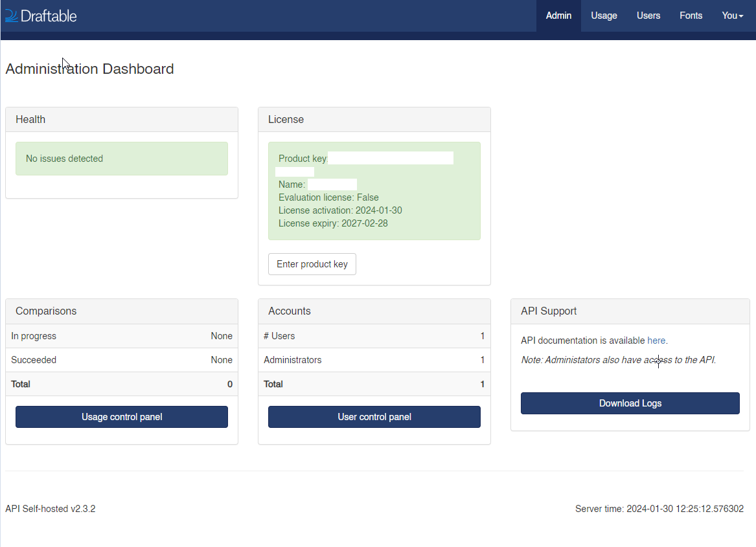This screenshot has width=756, height=547.
Task: Open the Fonts tab
Action: [x=691, y=16]
